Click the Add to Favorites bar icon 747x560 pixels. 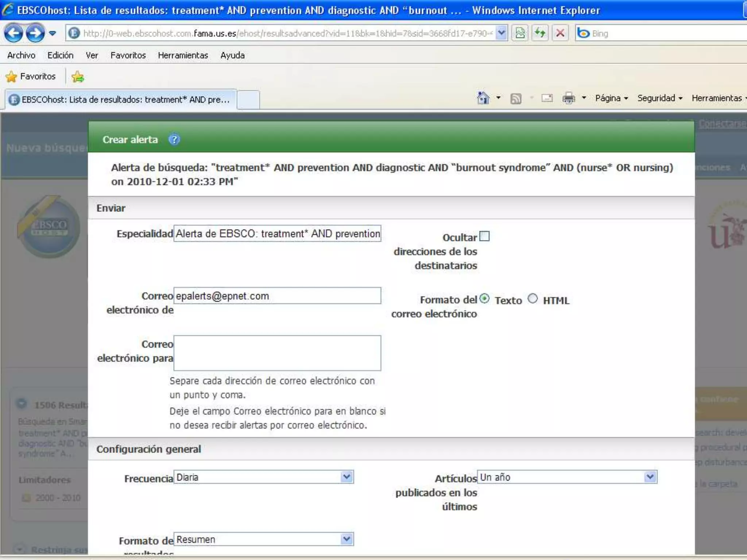(x=78, y=77)
